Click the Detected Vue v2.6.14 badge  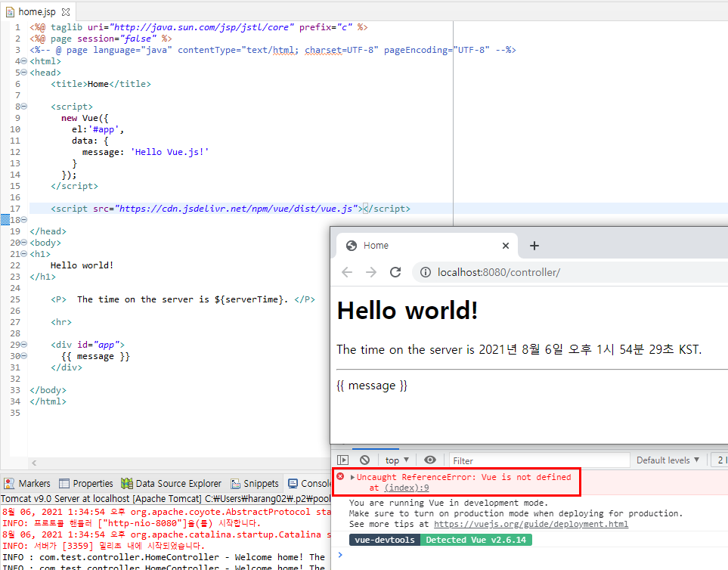click(x=476, y=540)
